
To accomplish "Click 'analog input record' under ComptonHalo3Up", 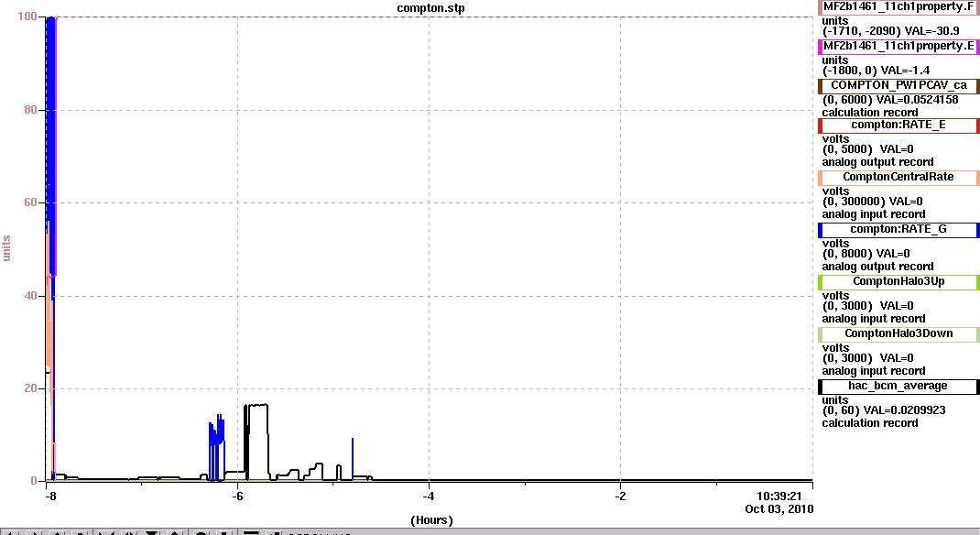I will click(x=873, y=319).
